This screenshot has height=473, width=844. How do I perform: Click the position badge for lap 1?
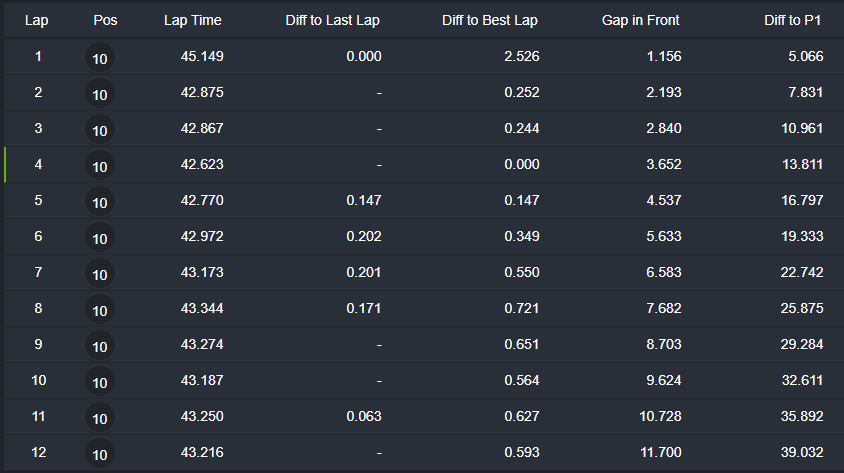click(x=100, y=58)
